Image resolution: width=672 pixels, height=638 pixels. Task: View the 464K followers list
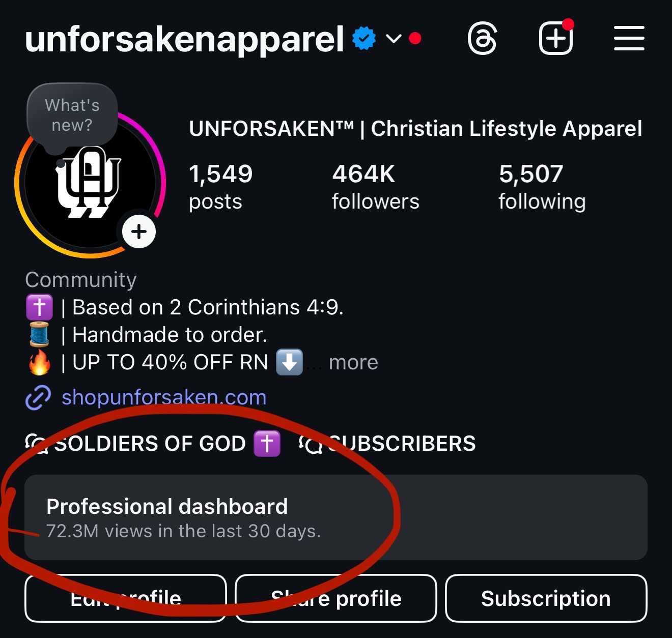click(375, 187)
